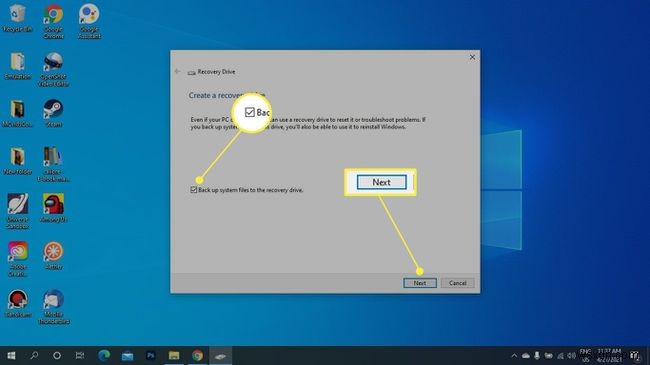650x365 pixels.
Task: Select the Mozilla Thunderbird desktop shortcut
Action: (x=53, y=307)
